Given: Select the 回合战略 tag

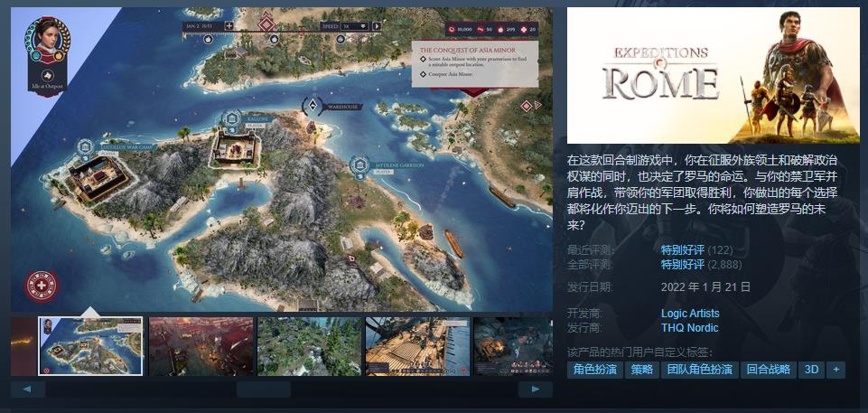Looking at the screenshot, I should coord(769,370).
